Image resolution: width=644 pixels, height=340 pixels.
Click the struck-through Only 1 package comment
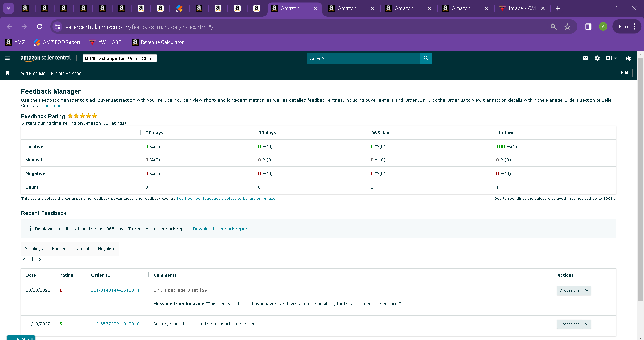pos(180,290)
